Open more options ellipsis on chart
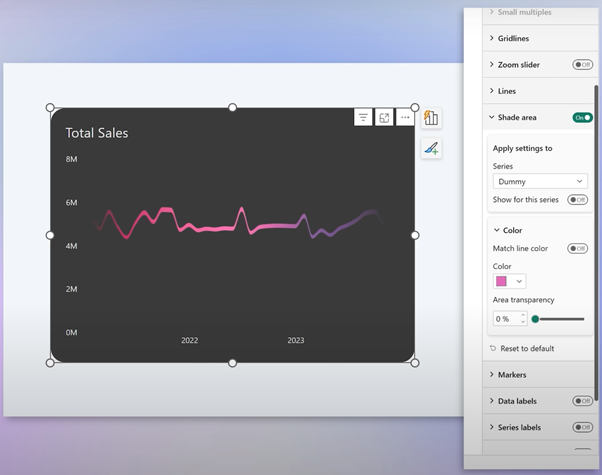The height and width of the screenshot is (475, 602). [405, 118]
